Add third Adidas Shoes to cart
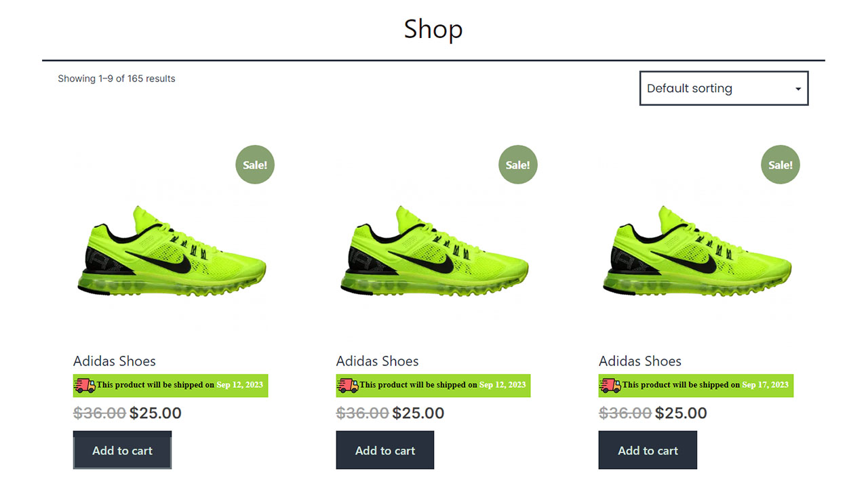Screen dimensions: 868x488 click(648, 450)
